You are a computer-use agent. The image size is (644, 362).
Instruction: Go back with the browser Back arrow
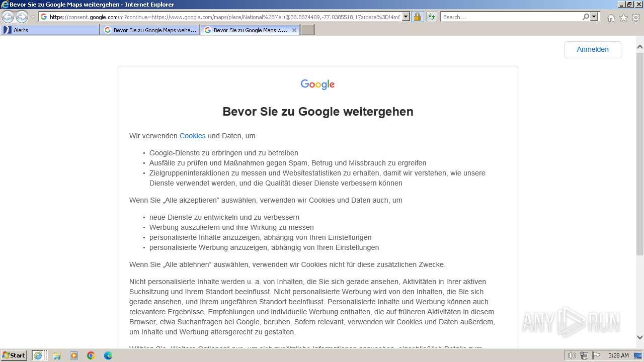point(8,17)
